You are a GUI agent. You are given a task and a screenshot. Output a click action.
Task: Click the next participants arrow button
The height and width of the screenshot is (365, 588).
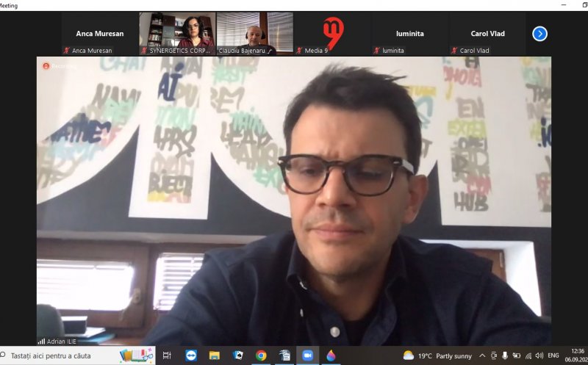(539, 34)
